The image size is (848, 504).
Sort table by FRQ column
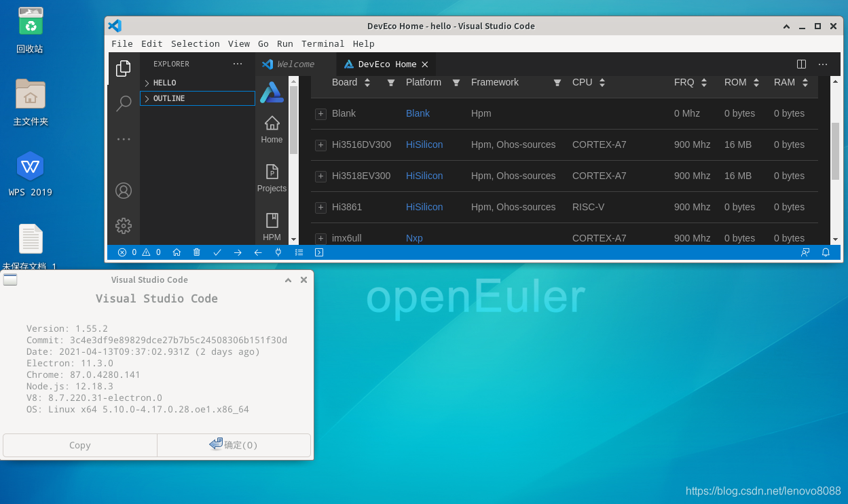[704, 83]
